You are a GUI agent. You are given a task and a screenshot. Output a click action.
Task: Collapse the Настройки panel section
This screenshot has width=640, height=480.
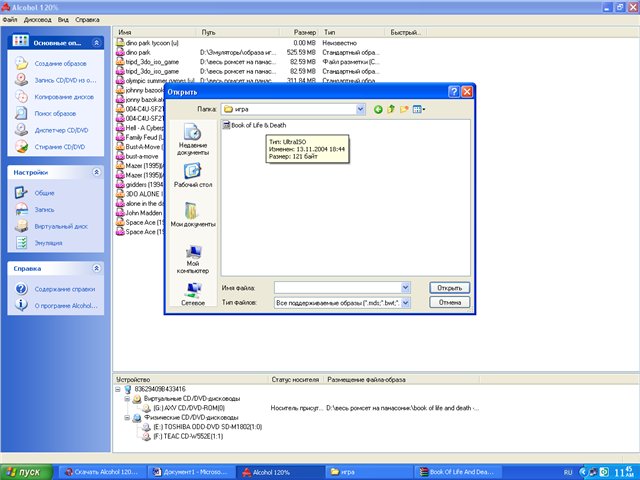coord(96,172)
